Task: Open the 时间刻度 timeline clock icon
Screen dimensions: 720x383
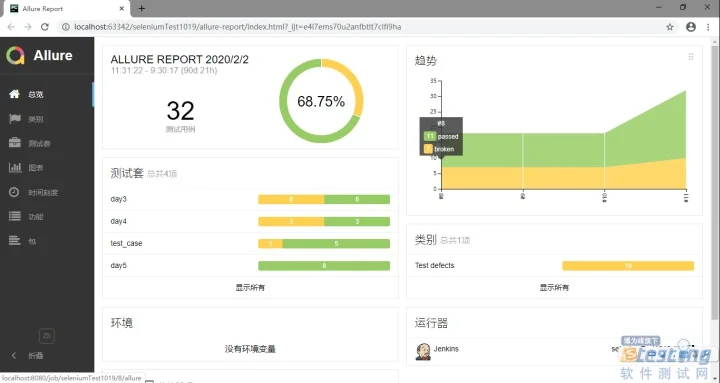Action: [x=14, y=192]
